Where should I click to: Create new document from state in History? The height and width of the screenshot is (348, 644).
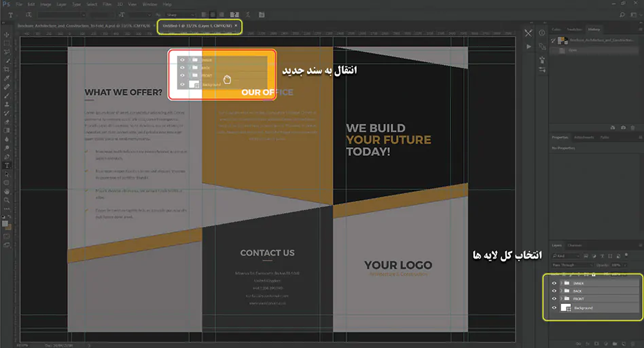pos(613,128)
